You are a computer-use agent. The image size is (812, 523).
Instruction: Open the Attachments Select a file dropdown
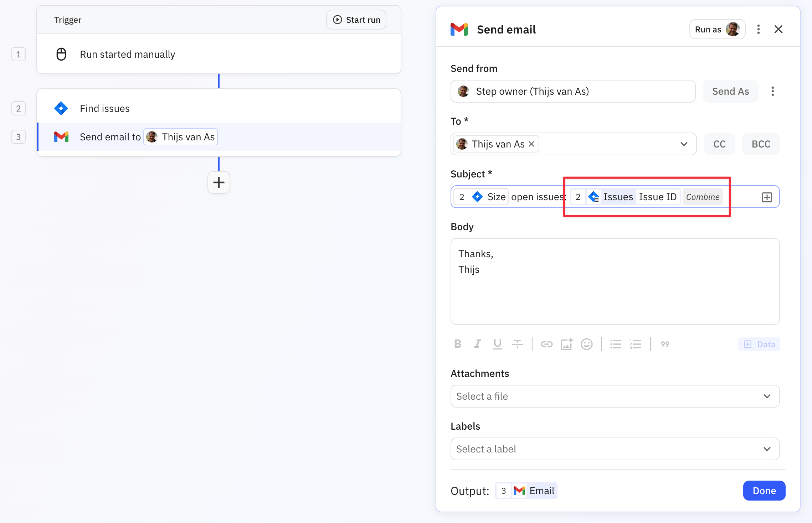[767, 396]
